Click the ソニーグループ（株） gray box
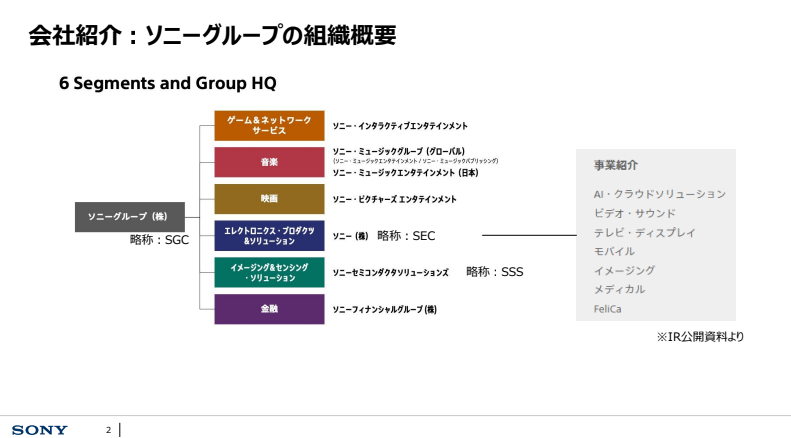Viewport: 791px width, 438px height. pos(130,217)
